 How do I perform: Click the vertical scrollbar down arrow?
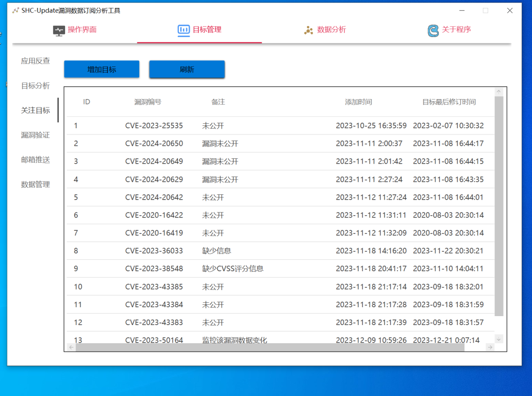(499, 339)
